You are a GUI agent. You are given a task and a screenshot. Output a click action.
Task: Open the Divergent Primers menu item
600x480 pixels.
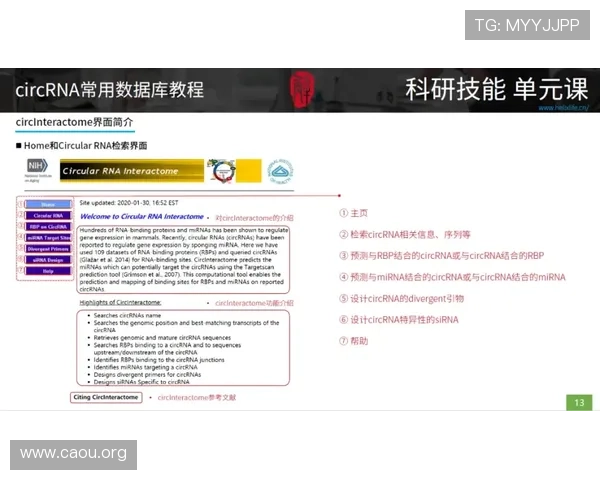(48, 249)
